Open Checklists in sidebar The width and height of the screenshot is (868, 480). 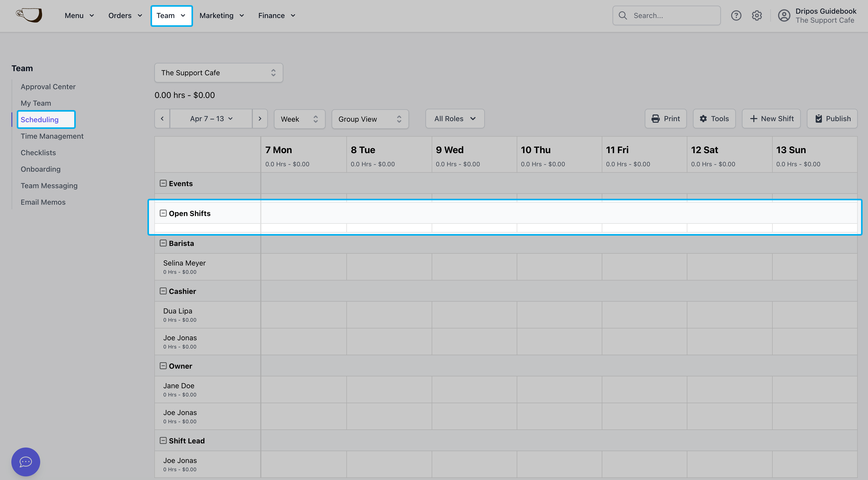click(x=38, y=153)
